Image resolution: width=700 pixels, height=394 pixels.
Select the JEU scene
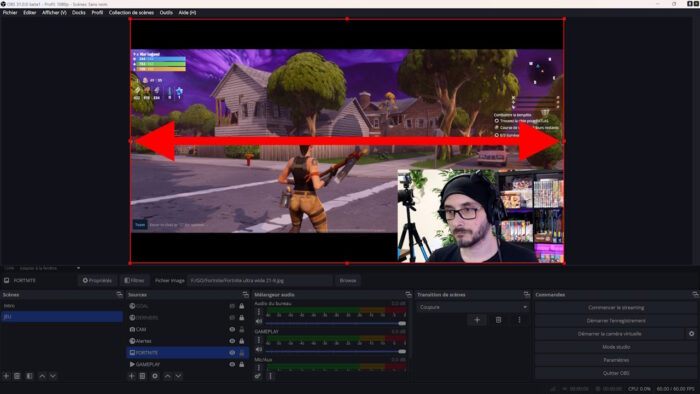click(62, 316)
